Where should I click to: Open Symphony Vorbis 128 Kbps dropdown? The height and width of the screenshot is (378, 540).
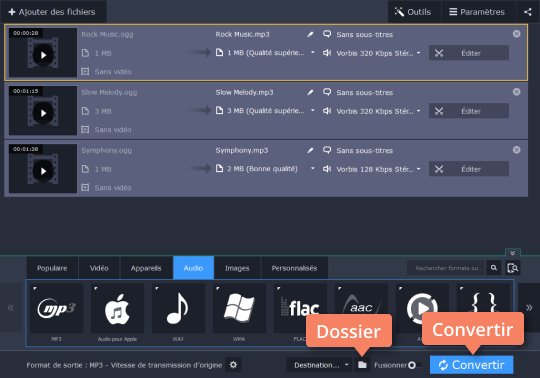(x=418, y=169)
